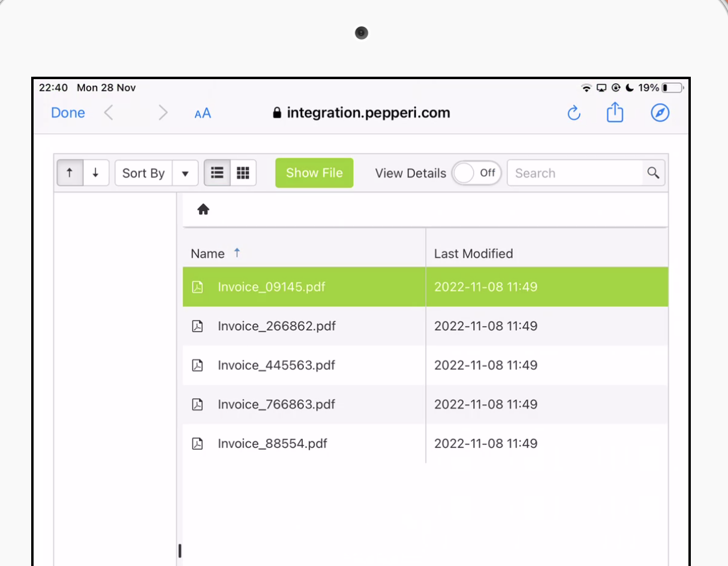Sort by the Name column header
The image size is (728, 566).
click(x=207, y=254)
